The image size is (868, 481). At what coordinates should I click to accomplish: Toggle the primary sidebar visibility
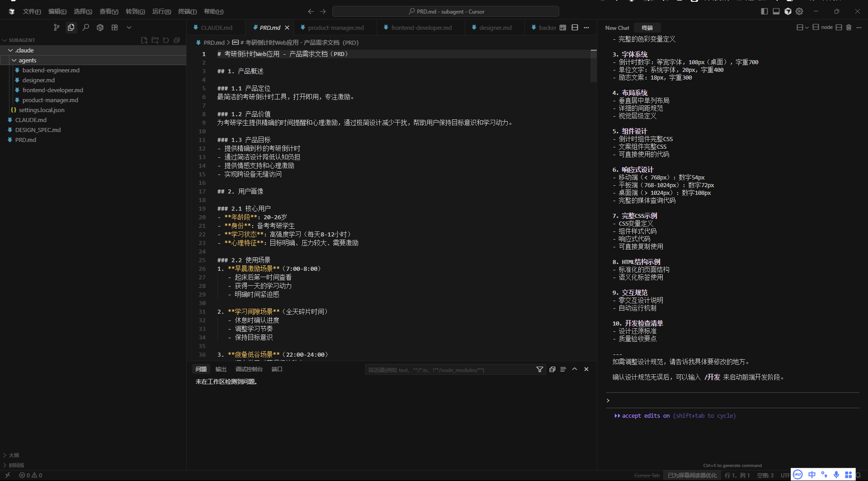pos(764,11)
